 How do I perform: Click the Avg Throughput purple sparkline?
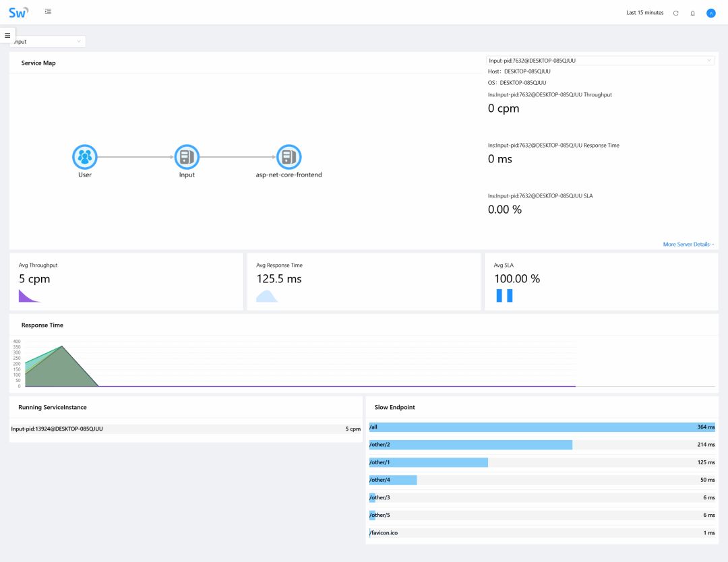(28, 296)
